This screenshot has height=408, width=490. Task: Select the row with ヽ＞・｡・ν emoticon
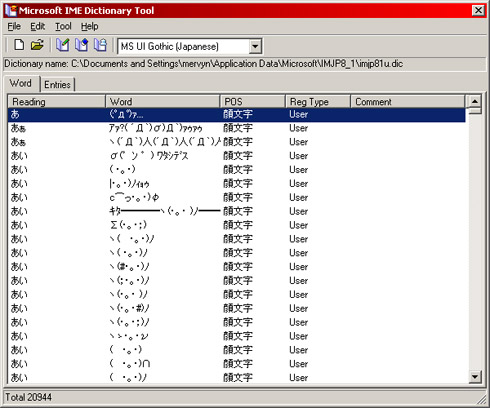coord(237,336)
